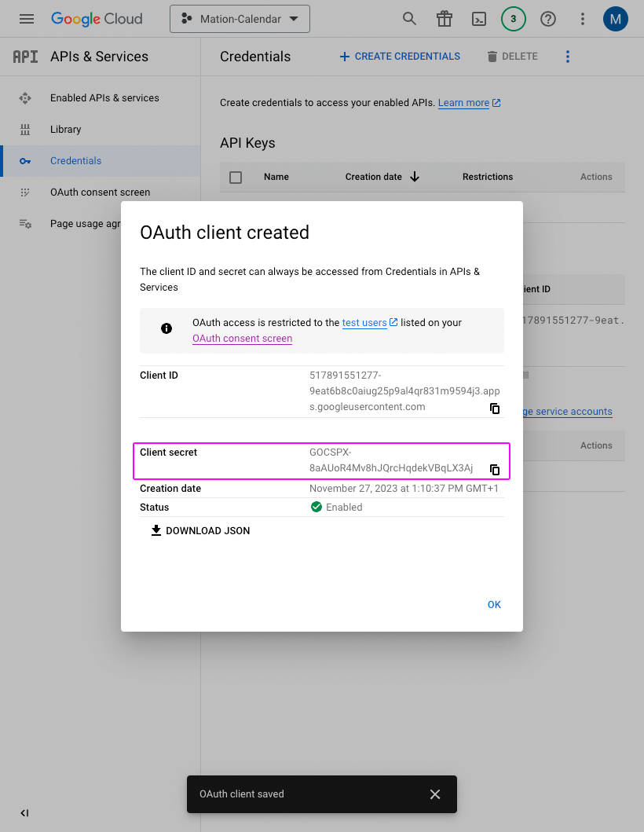Click CREATE CREDENTIALS button

tap(400, 57)
